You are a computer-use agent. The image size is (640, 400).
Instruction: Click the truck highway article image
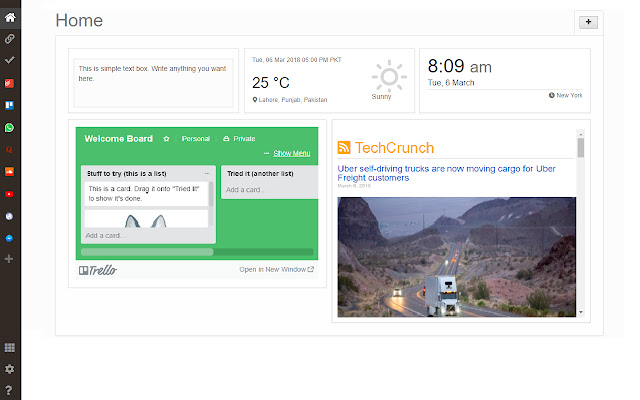(456, 257)
